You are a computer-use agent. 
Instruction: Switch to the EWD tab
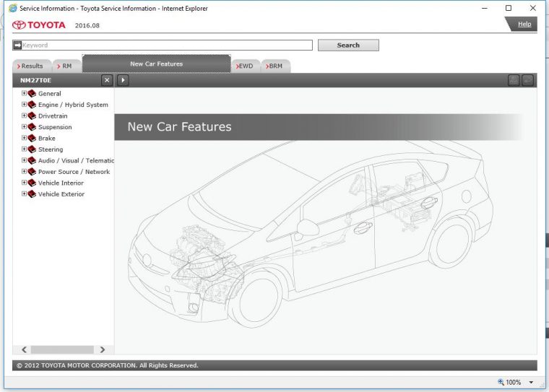[245, 66]
